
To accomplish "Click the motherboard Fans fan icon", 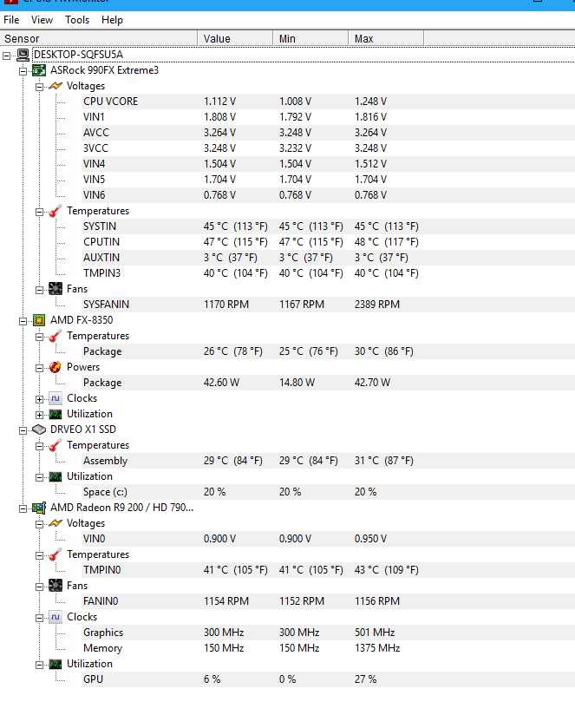I will pos(56,289).
